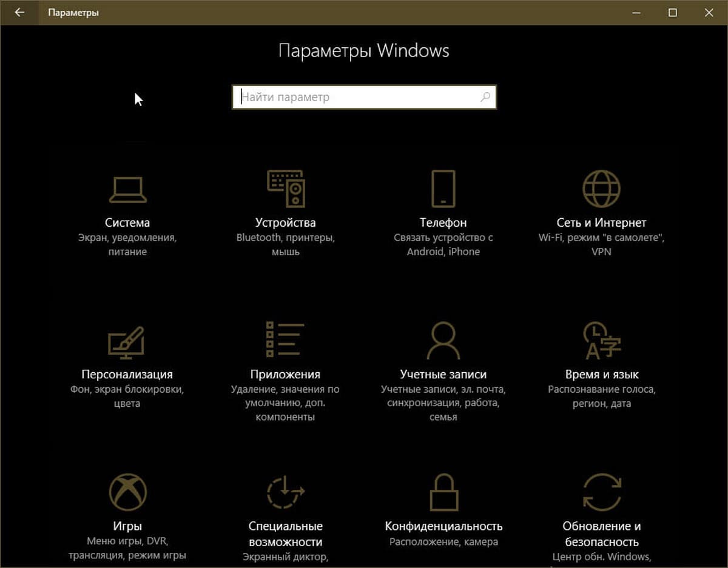The image size is (728, 568).
Task: Open the Конфиденциальность padlock icon
Action: click(443, 492)
